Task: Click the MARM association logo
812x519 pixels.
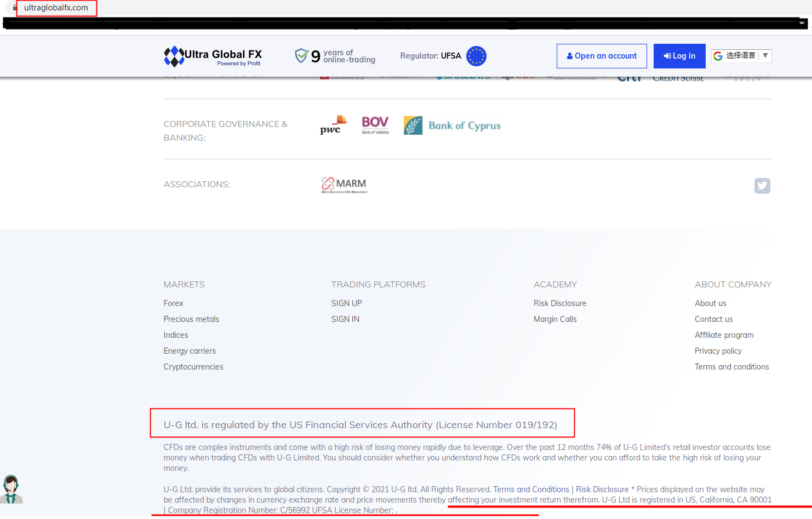Action: 344,185
